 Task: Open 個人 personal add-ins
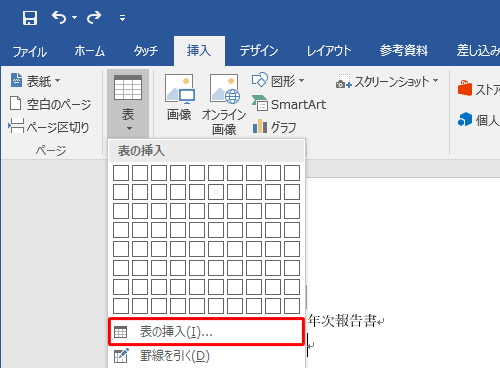479,120
